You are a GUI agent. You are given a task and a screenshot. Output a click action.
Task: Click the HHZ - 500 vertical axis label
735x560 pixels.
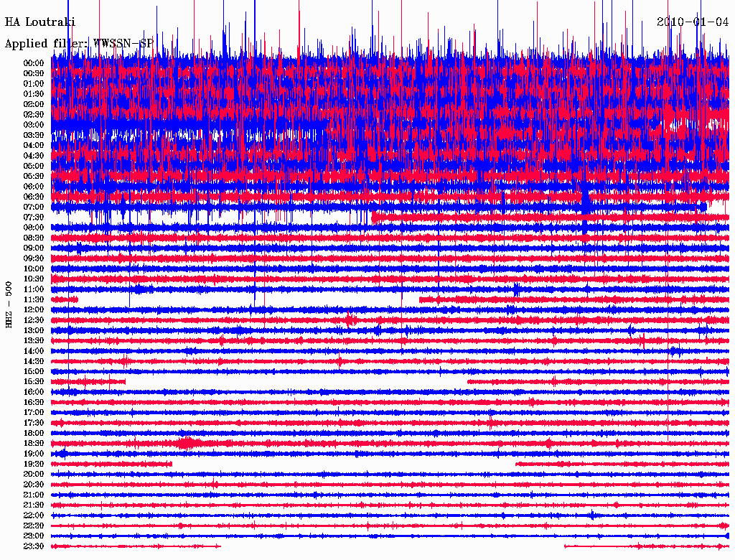click(x=9, y=305)
